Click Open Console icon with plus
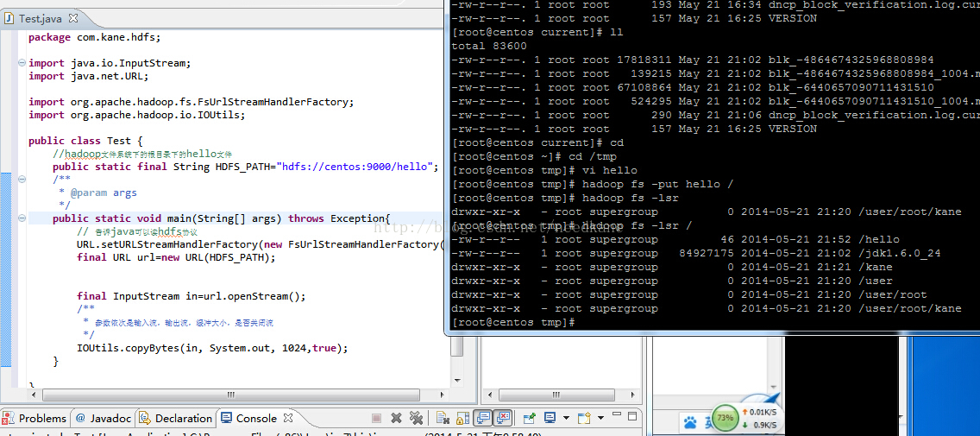The height and width of the screenshot is (436, 980). pos(584,418)
